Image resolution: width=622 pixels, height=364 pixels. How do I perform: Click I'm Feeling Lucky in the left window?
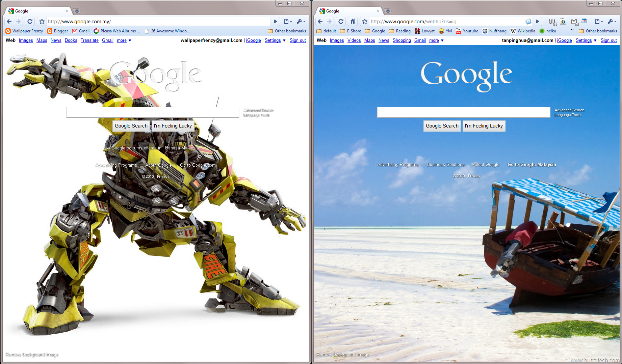pos(173,126)
